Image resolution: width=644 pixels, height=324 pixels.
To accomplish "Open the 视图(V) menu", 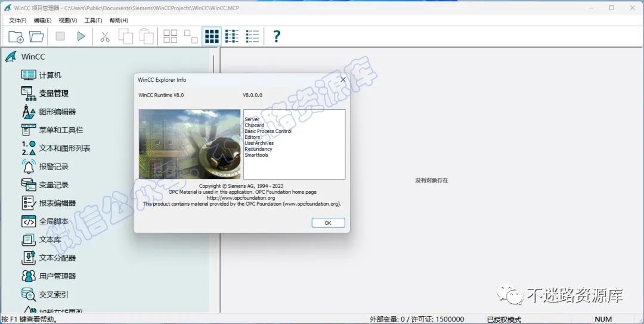I will tap(68, 20).
